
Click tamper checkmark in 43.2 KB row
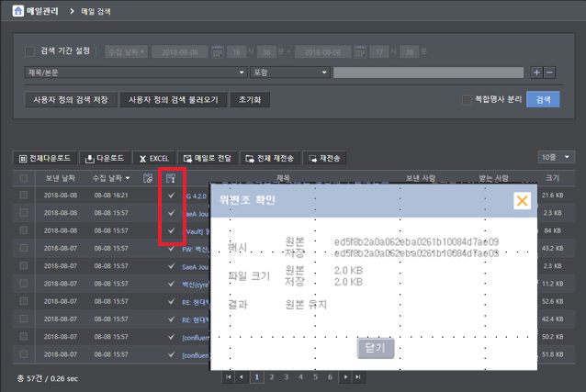(x=171, y=248)
